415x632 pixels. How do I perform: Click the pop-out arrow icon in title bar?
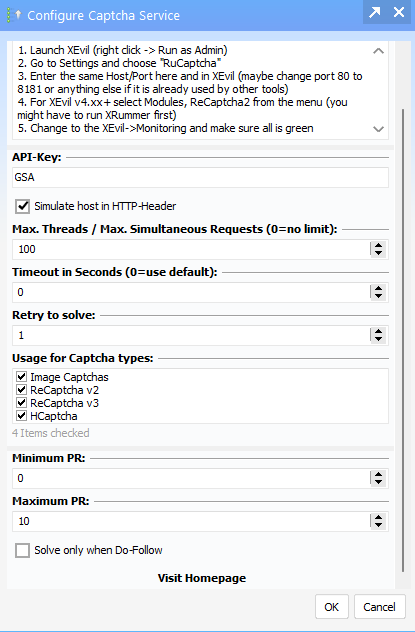tap(375, 12)
